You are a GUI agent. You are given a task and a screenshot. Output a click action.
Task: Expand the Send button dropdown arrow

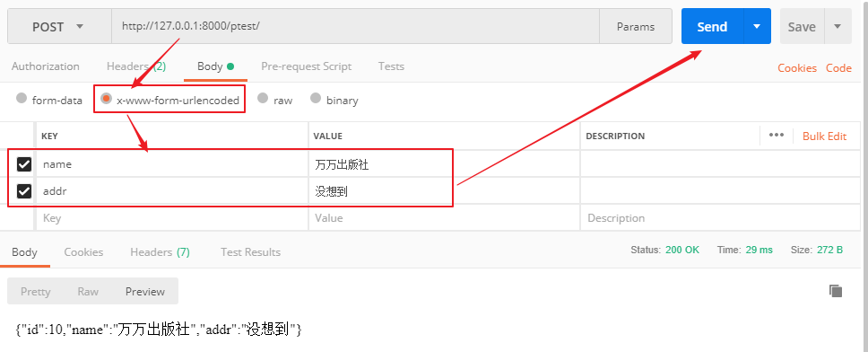[x=757, y=26]
